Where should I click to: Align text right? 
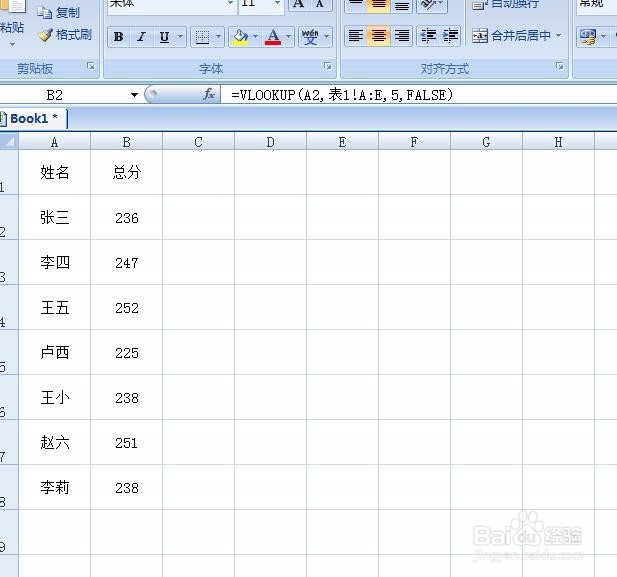point(402,36)
